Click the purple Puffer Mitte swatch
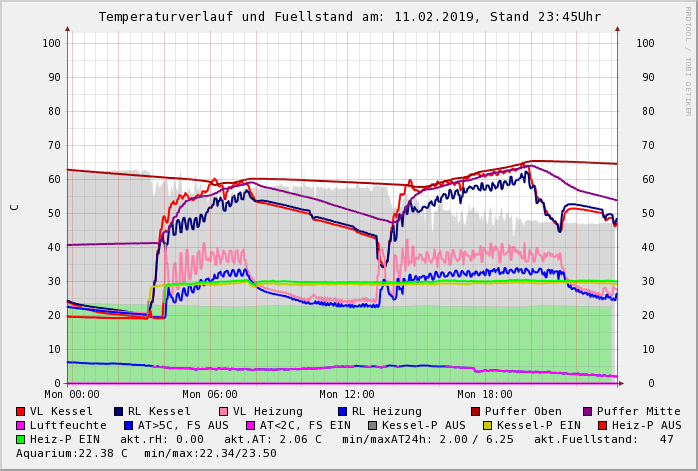Viewport: 698px width, 471px height. pos(588,411)
